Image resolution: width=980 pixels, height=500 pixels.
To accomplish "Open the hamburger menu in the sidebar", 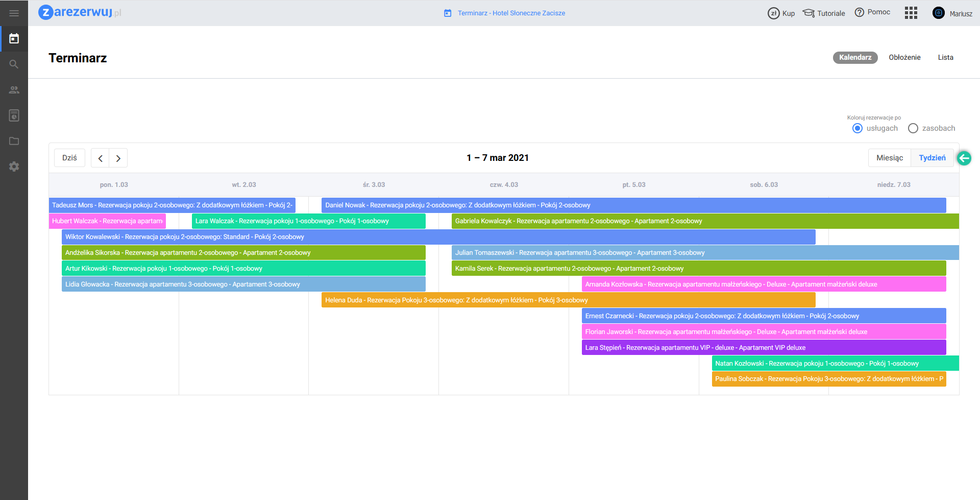I will [14, 13].
